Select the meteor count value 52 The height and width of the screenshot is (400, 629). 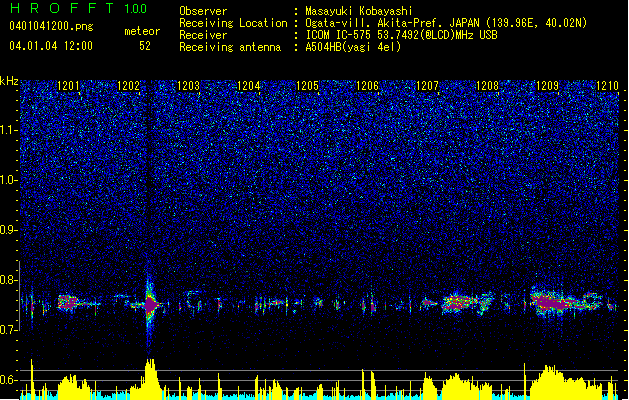click(145, 46)
